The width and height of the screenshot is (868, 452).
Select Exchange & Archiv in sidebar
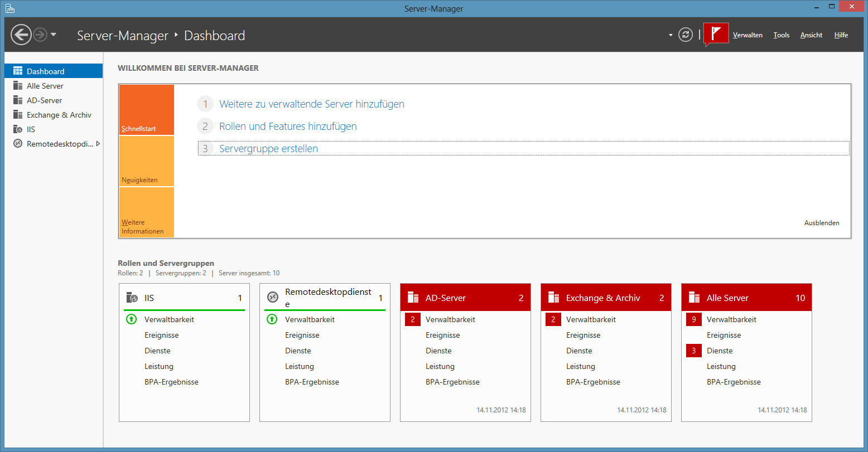(54, 115)
